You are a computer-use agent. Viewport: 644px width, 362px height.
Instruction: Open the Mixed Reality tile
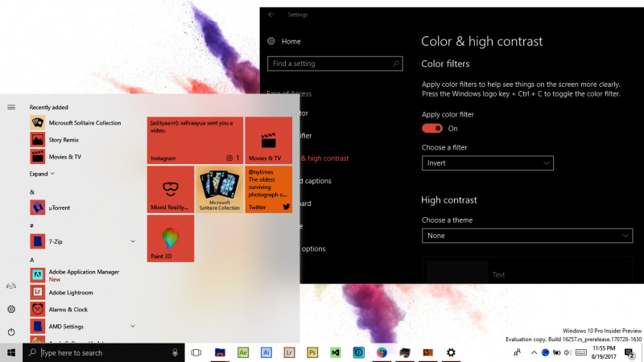click(171, 189)
